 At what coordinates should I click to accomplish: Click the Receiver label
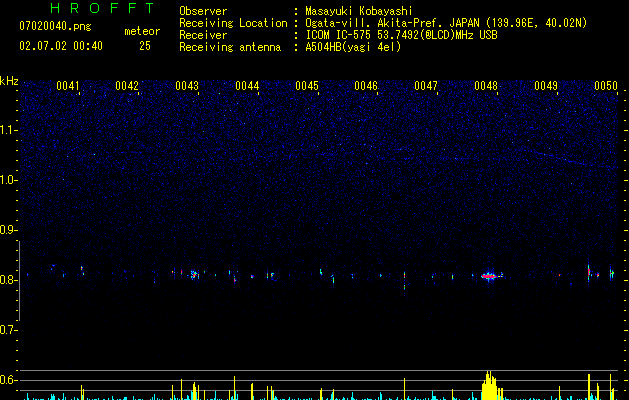[203, 35]
